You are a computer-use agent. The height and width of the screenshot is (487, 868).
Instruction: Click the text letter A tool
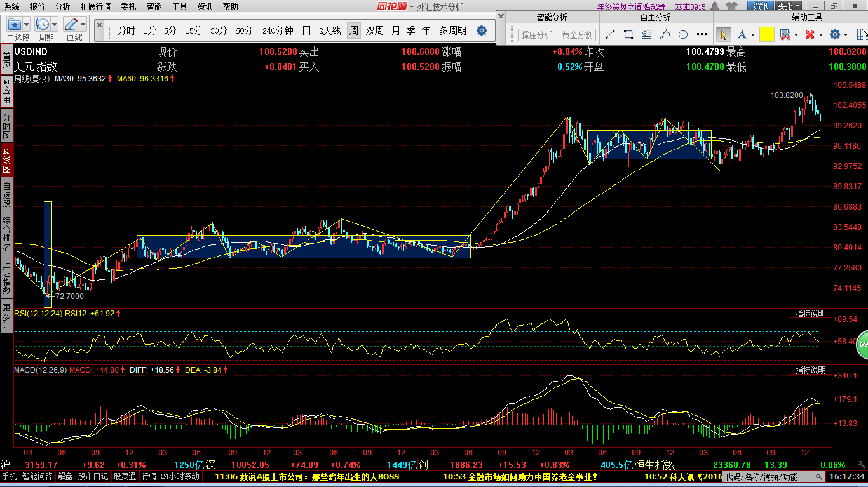(x=743, y=34)
